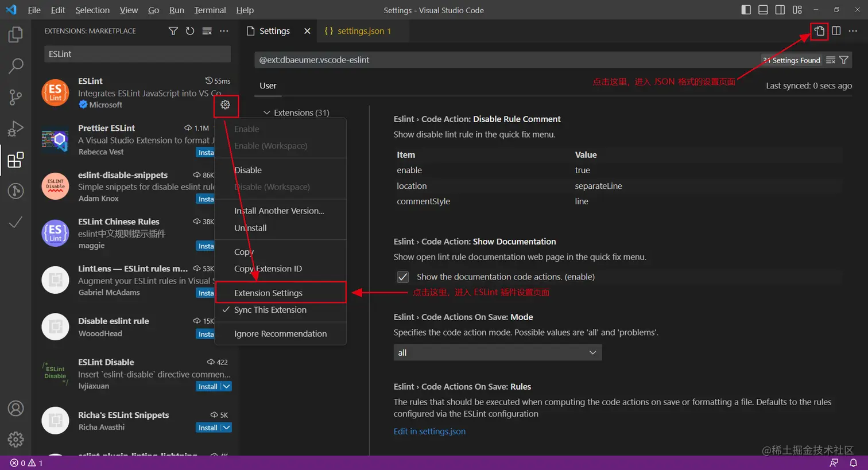Toggle the primary side bar layout icon
This screenshot has width=868, height=470.
746,10
